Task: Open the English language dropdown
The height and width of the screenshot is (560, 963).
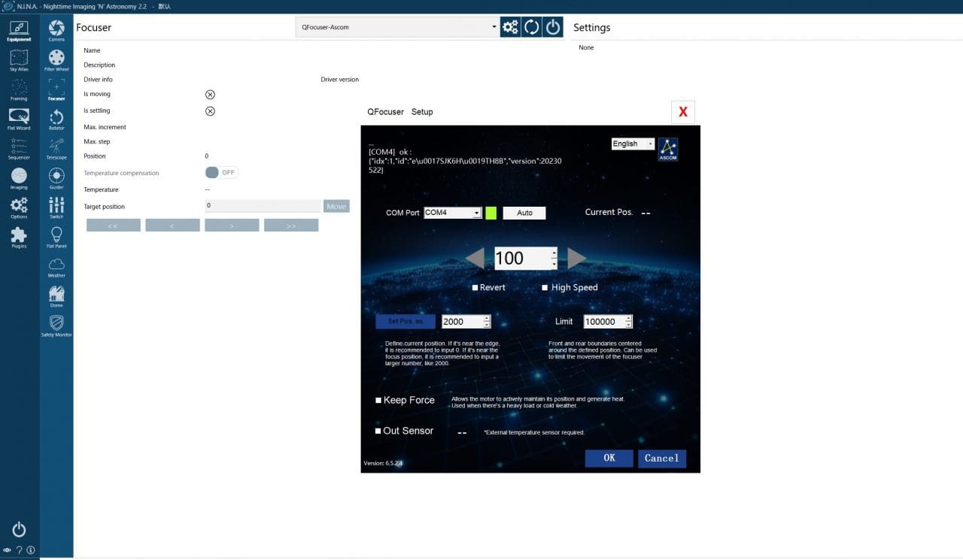Action: [633, 144]
